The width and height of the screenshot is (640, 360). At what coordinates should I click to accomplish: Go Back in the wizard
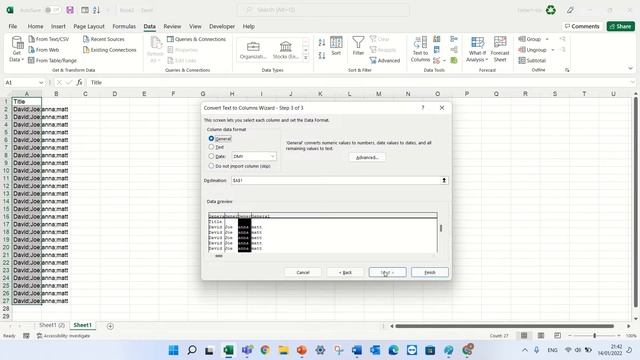click(x=345, y=272)
